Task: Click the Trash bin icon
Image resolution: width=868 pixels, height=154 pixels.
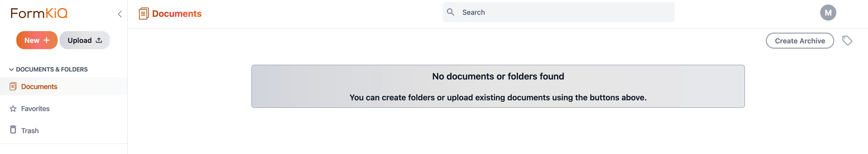Action: pos(13,130)
